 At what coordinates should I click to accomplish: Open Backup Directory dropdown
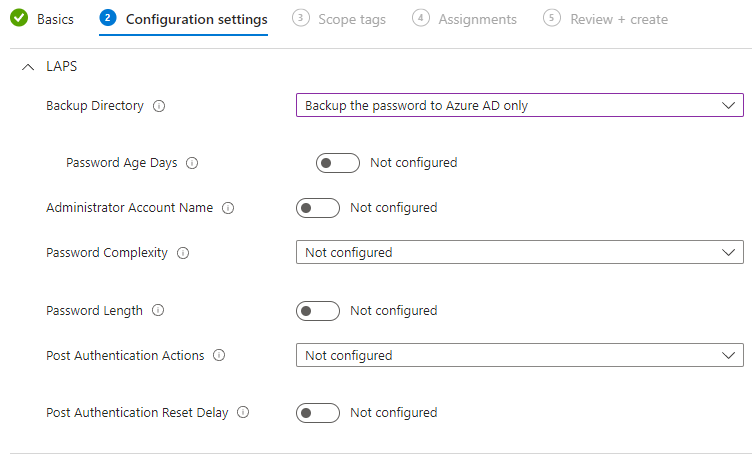click(x=519, y=105)
